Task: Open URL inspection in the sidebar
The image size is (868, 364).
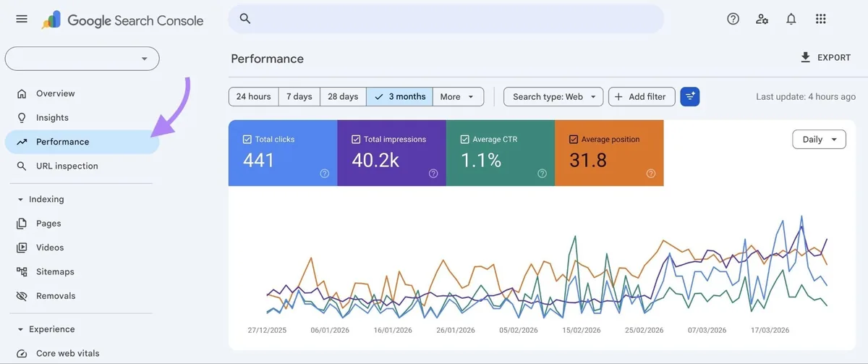Action: (x=82, y=166)
